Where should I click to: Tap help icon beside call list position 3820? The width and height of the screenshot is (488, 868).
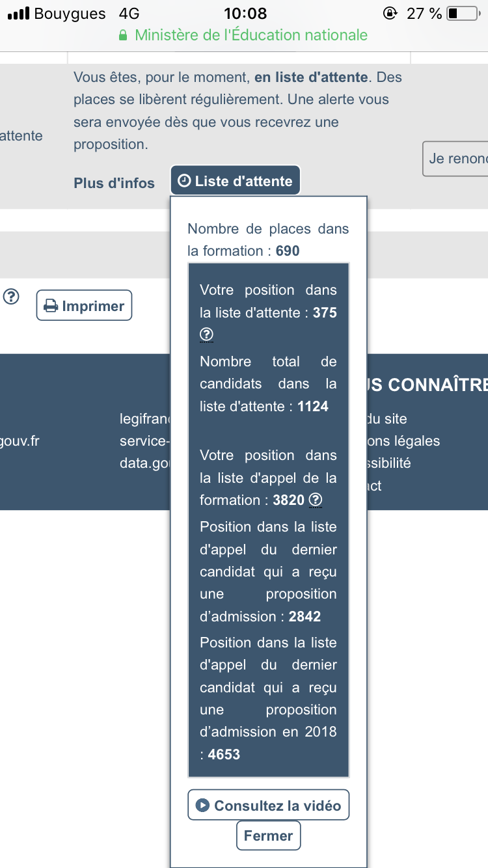tap(316, 500)
